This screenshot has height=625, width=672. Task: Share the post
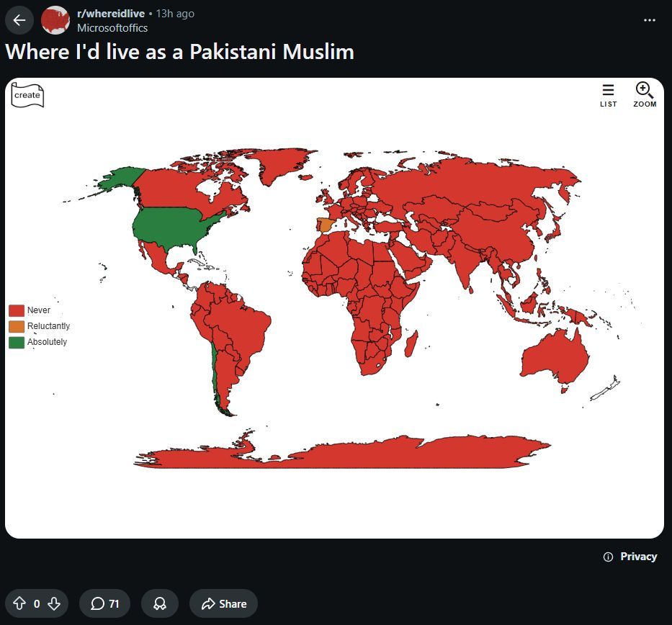pyautogui.click(x=224, y=603)
